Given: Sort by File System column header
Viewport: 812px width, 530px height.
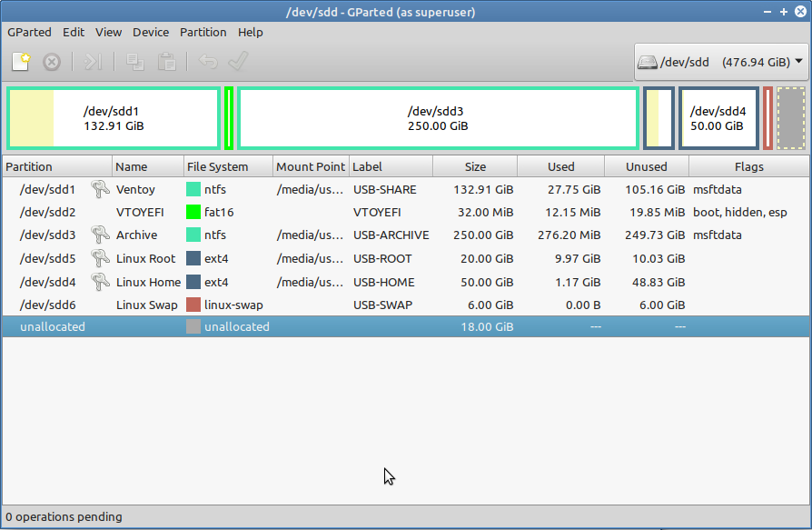Looking at the screenshot, I should pos(228,167).
